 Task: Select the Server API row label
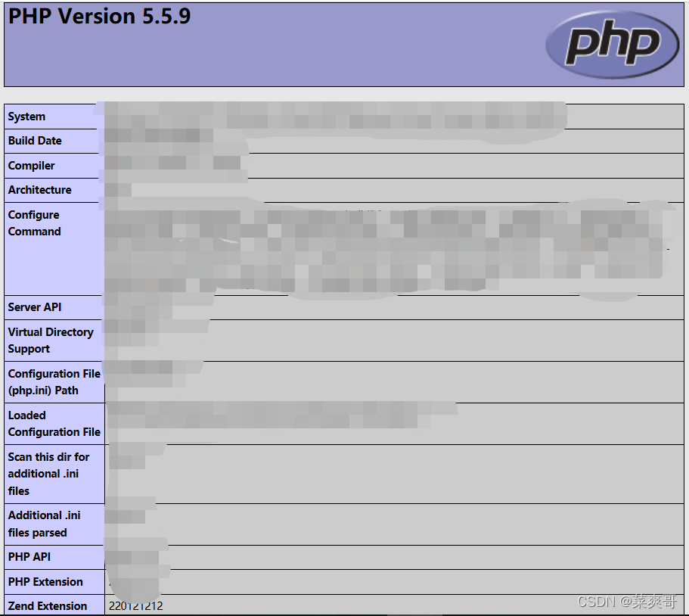click(x=35, y=307)
